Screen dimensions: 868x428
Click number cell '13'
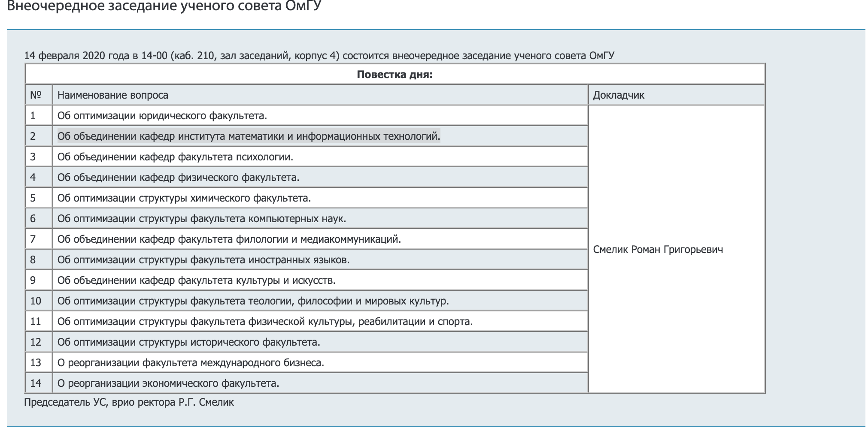coord(39,362)
